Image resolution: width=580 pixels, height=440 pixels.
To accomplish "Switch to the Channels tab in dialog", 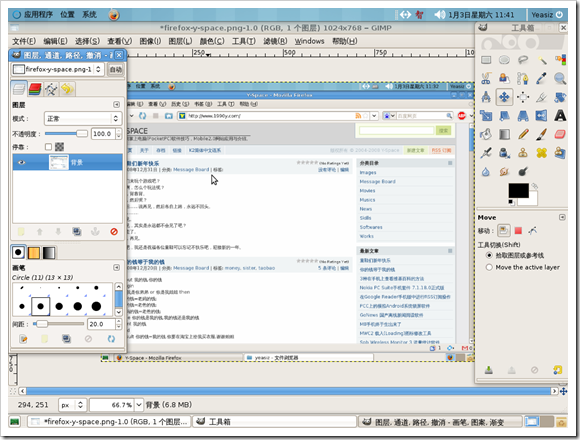I will pos(35,89).
